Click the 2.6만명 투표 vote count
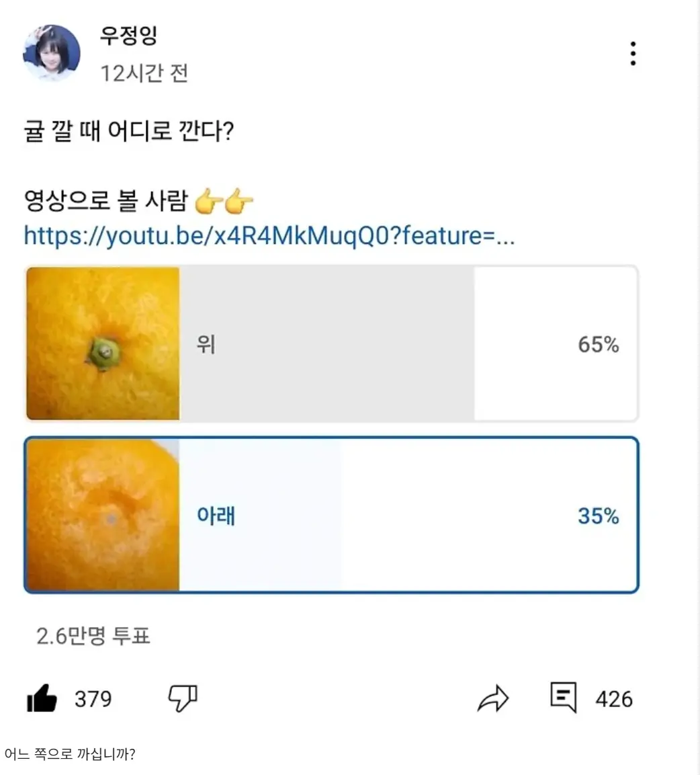 93,636
